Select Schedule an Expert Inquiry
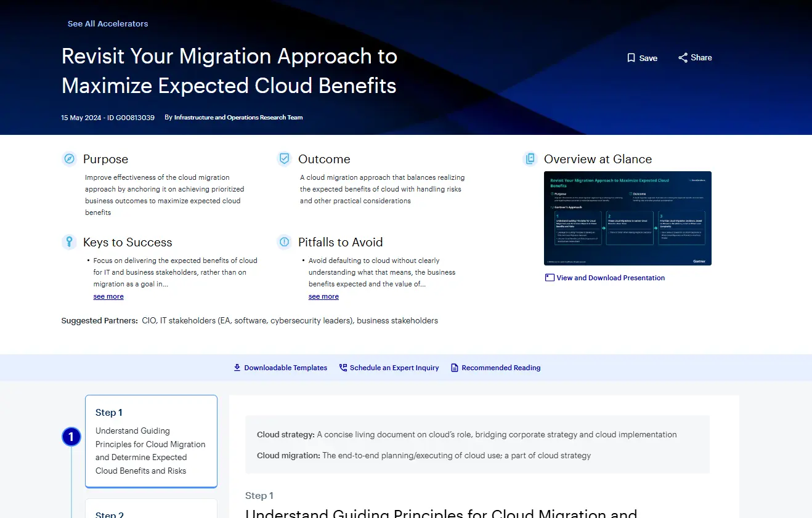Screen dimensions: 812x518 tap(394, 367)
